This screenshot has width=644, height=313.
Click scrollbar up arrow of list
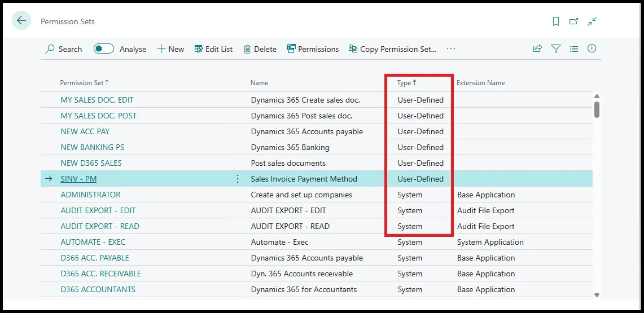click(x=597, y=96)
